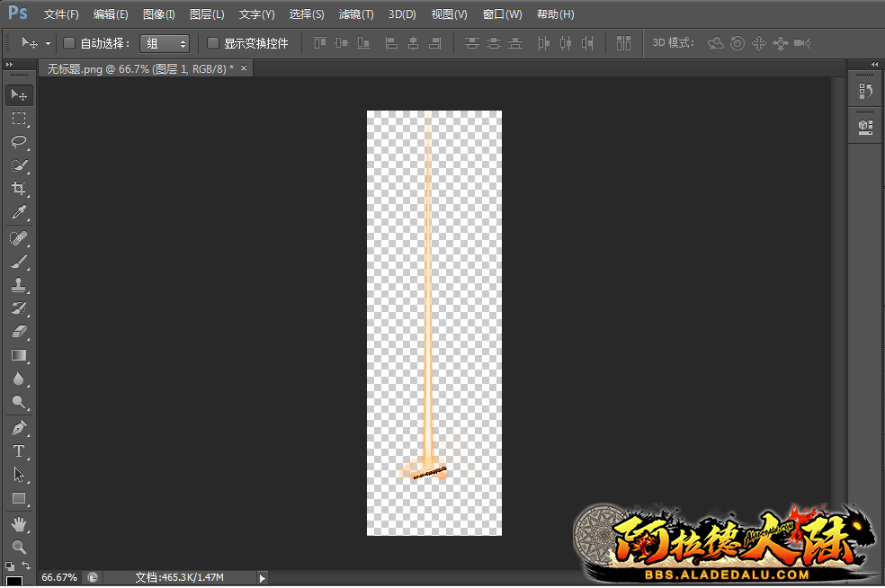Click the 66.67% zoom level field
This screenshot has width=885, height=588.
click(59, 577)
